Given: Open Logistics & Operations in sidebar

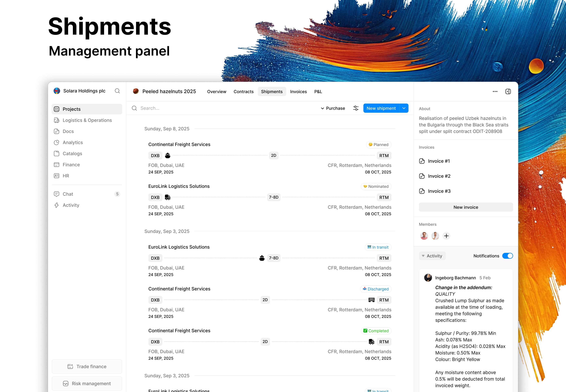Looking at the screenshot, I should 87,120.
